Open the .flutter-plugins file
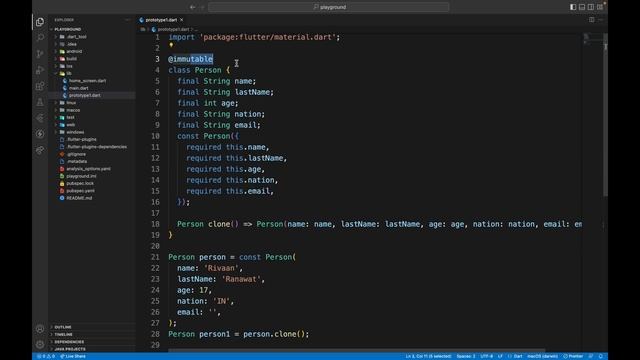 click(82, 140)
